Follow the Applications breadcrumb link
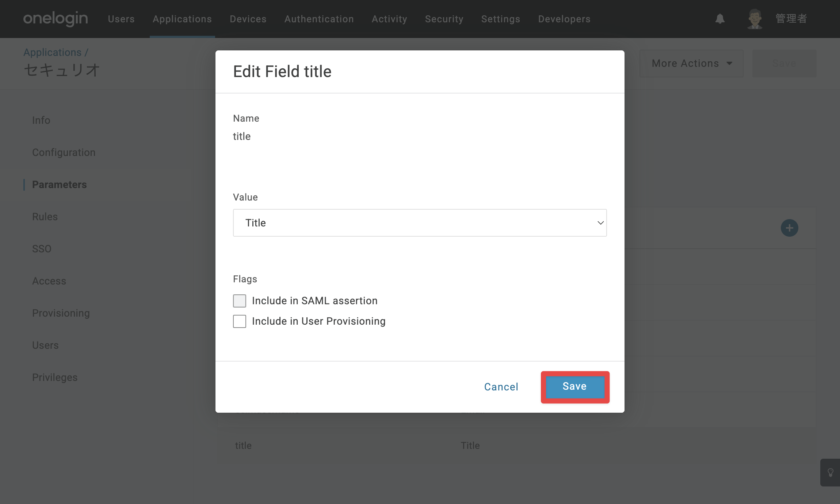Viewport: 840px width, 504px height. (x=53, y=52)
